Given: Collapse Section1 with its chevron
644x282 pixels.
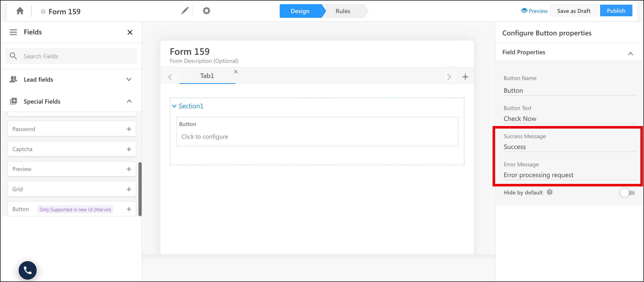Looking at the screenshot, I should (174, 106).
